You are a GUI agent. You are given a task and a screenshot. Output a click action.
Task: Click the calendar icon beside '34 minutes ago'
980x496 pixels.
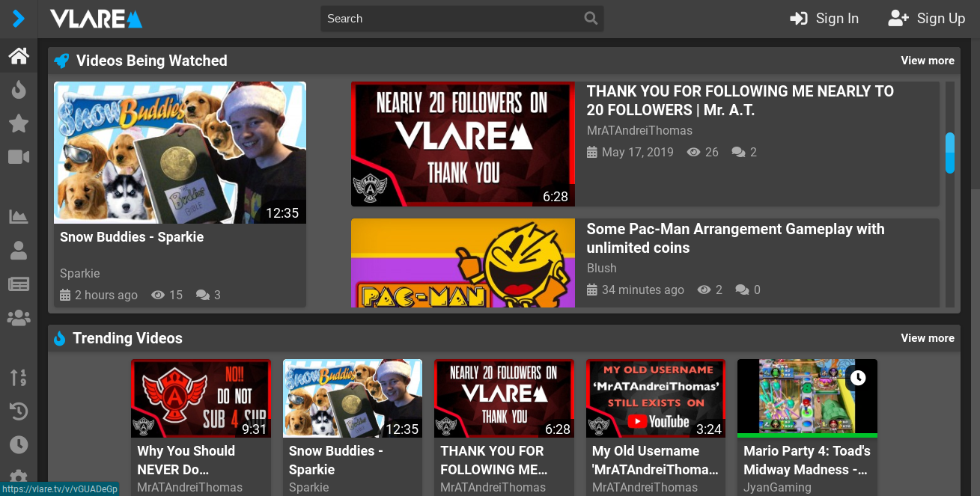coord(592,290)
